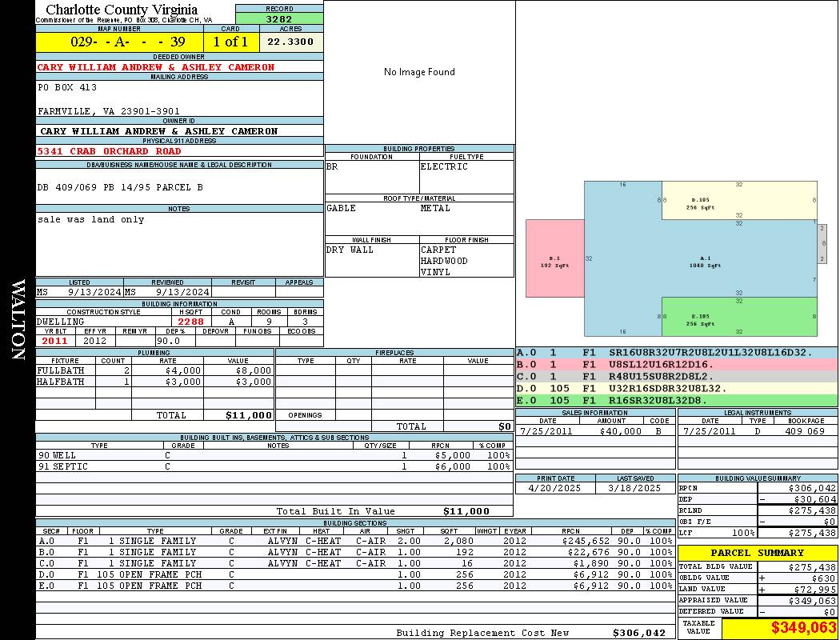Image resolution: width=840 pixels, height=640 pixels.
Task: Select the C.0 gray sketch vector row
Action: [677, 377]
